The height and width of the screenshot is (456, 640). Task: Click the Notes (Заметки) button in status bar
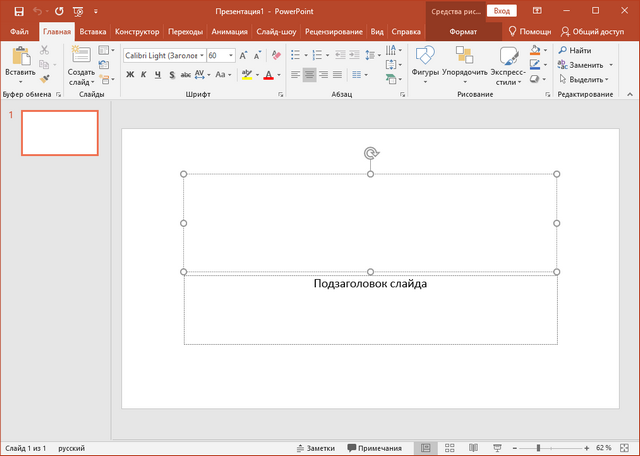[314, 448]
